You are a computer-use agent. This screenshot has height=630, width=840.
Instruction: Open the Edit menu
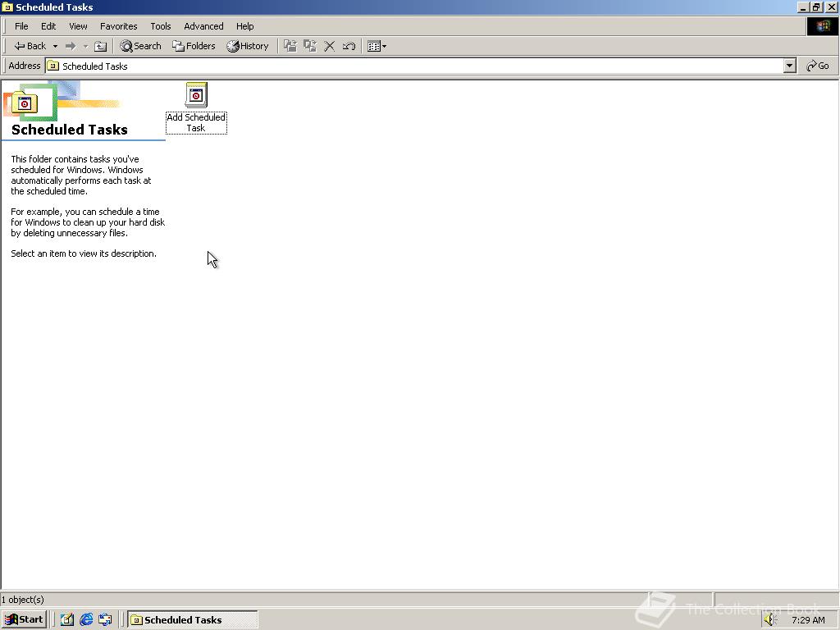pos(48,26)
